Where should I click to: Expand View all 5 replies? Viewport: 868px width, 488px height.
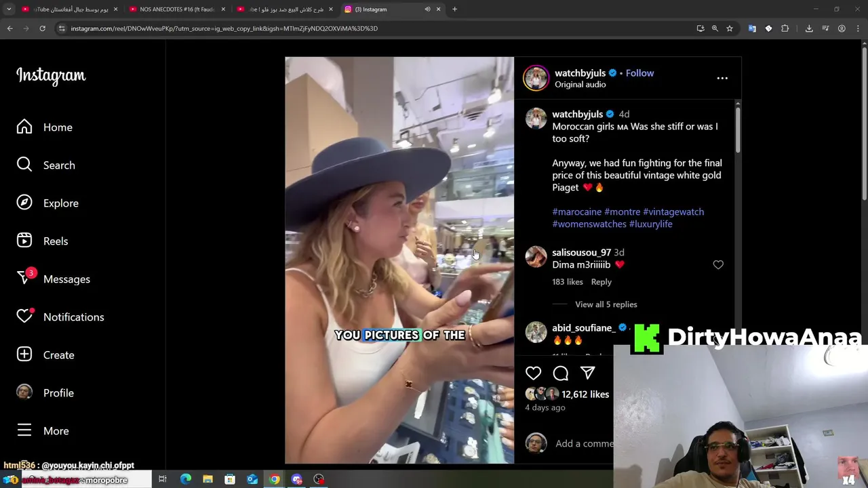coord(606,304)
